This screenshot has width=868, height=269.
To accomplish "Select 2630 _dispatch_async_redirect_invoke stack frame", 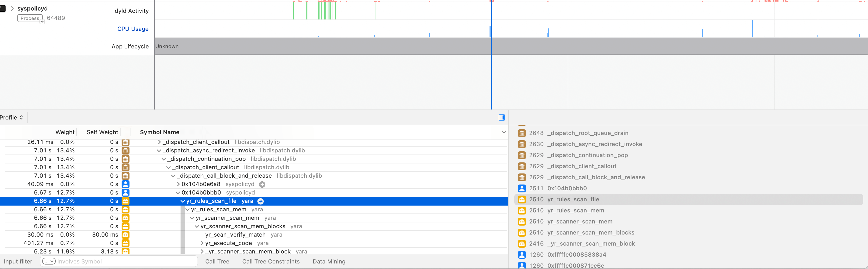I will click(689, 144).
